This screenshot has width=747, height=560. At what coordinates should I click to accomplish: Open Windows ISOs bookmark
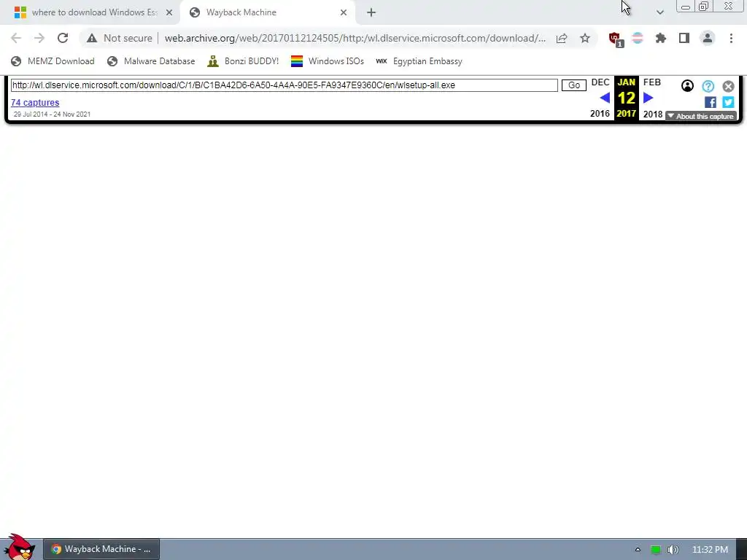click(328, 61)
